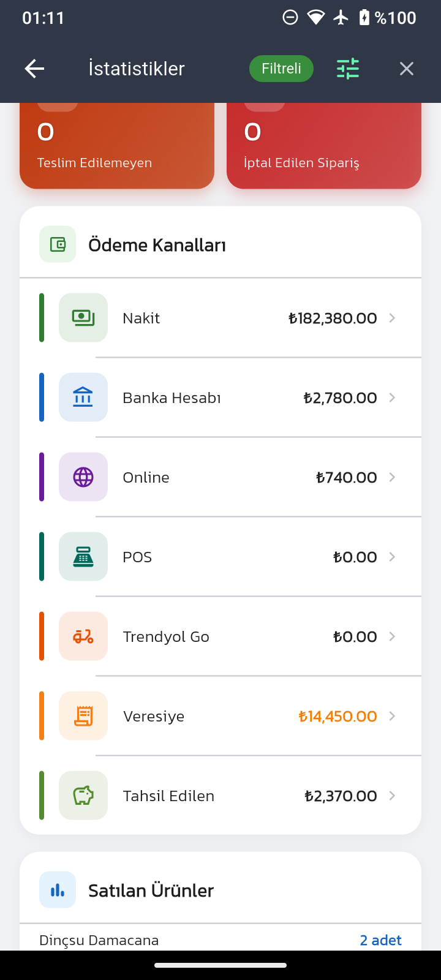
Task: Tap the Banka Hesabı bank icon
Action: tap(83, 398)
